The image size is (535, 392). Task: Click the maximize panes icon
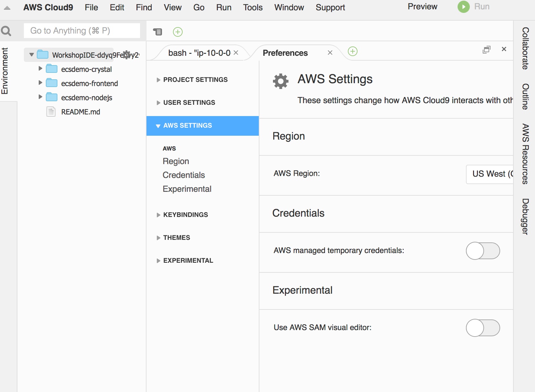click(x=487, y=49)
